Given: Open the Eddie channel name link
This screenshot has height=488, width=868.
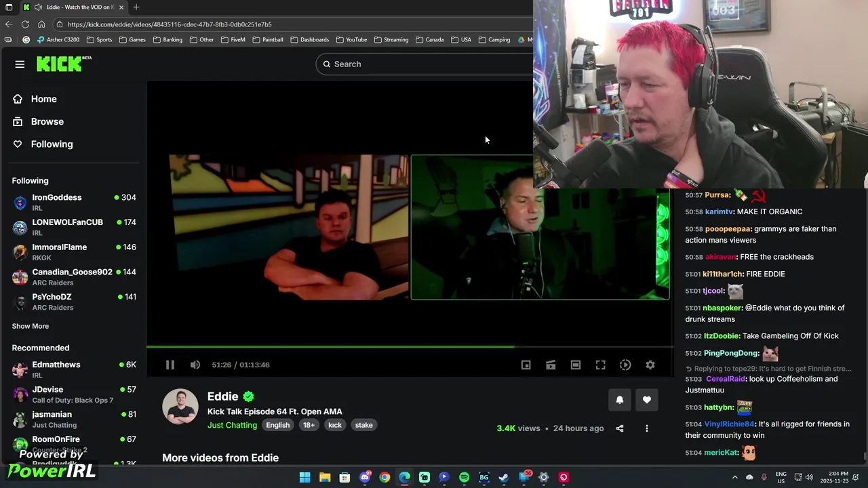Looking at the screenshot, I should (223, 396).
